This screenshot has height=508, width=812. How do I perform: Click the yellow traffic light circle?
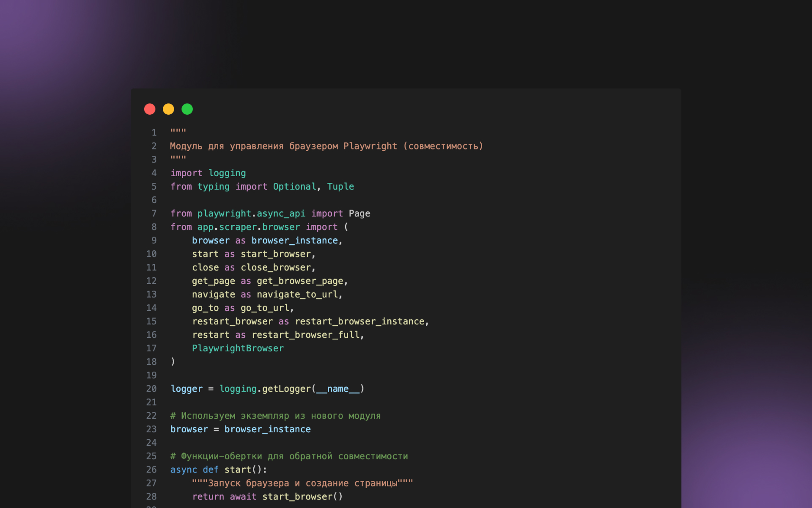pos(168,109)
